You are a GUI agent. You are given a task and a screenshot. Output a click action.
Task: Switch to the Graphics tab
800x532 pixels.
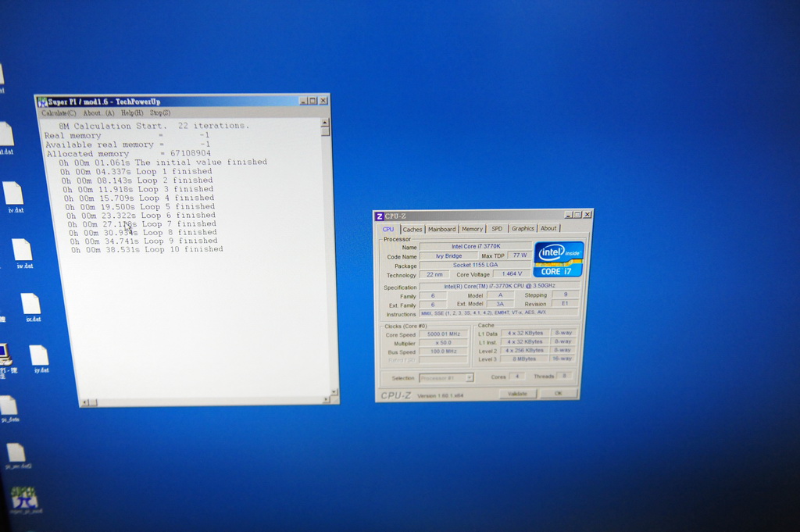click(523, 229)
